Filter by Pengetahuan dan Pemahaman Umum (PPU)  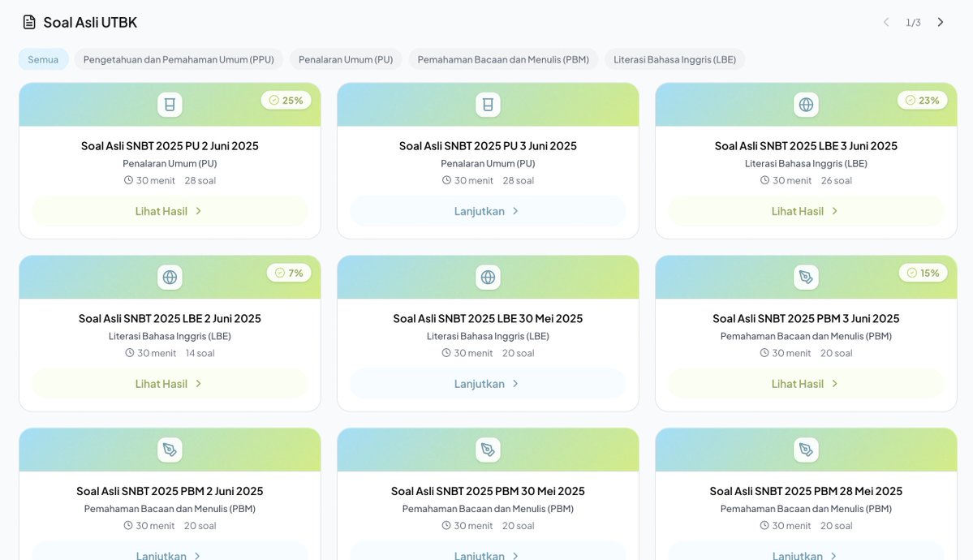click(179, 59)
